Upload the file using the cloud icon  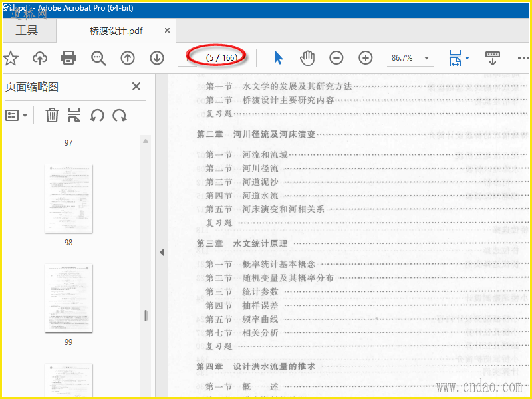(x=40, y=58)
